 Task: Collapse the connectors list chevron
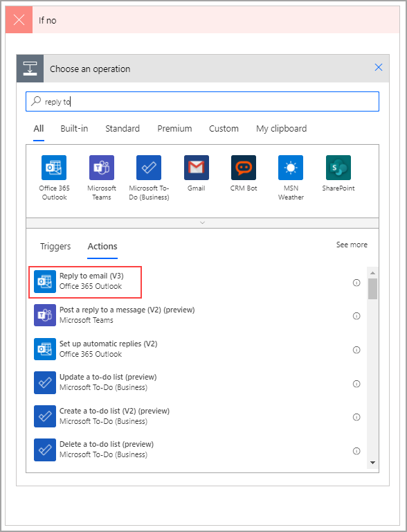[x=203, y=223]
